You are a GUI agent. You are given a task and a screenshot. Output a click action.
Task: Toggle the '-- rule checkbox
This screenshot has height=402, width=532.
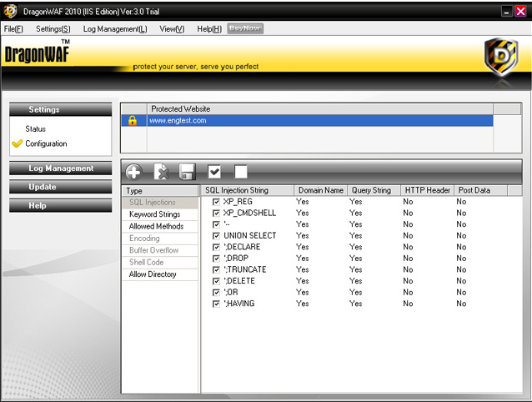click(x=216, y=224)
